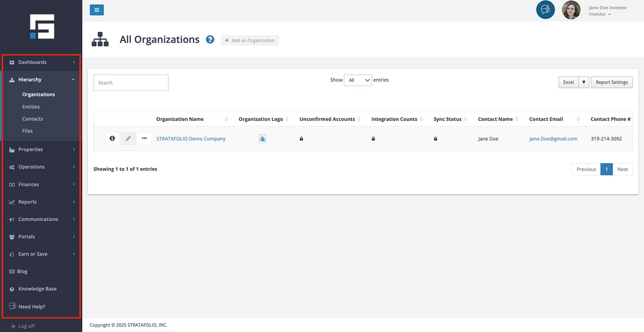
Task: Open the Show entries dropdown
Action: pyautogui.click(x=358, y=80)
